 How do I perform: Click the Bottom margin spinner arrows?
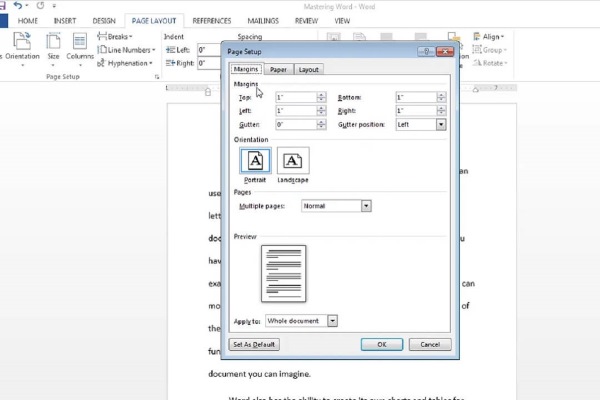[x=441, y=97]
